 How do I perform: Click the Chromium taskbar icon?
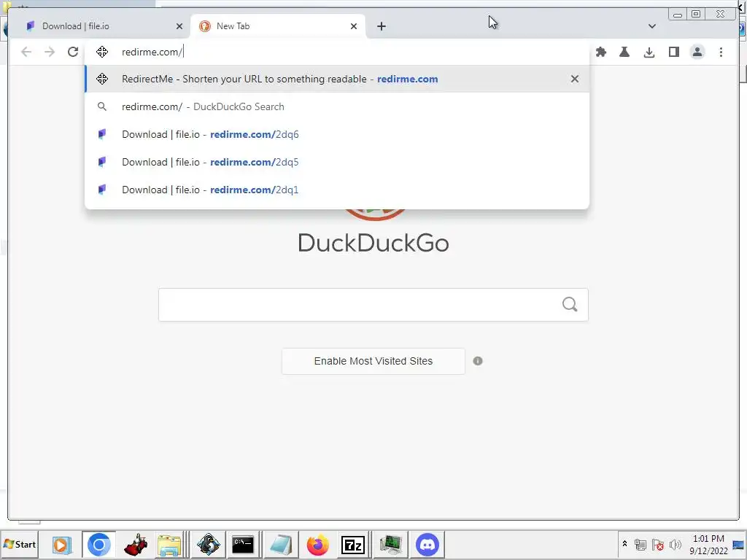click(98, 544)
